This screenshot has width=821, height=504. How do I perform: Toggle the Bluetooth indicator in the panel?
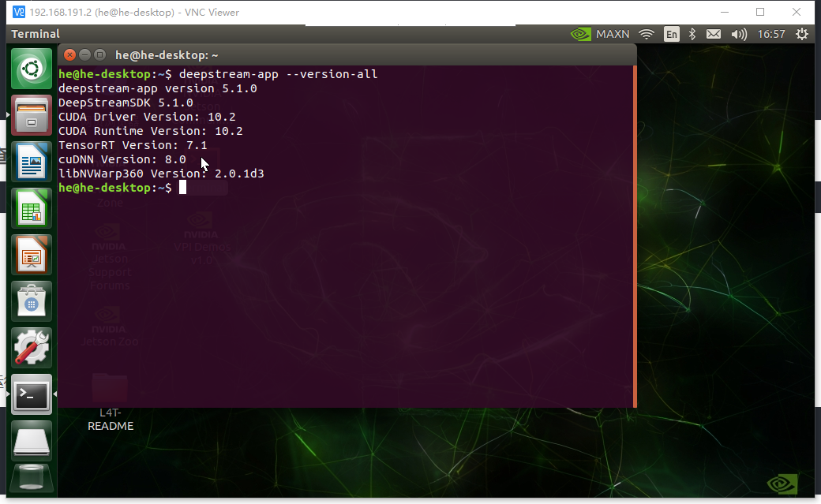pyautogui.click(x=692, y=34)
